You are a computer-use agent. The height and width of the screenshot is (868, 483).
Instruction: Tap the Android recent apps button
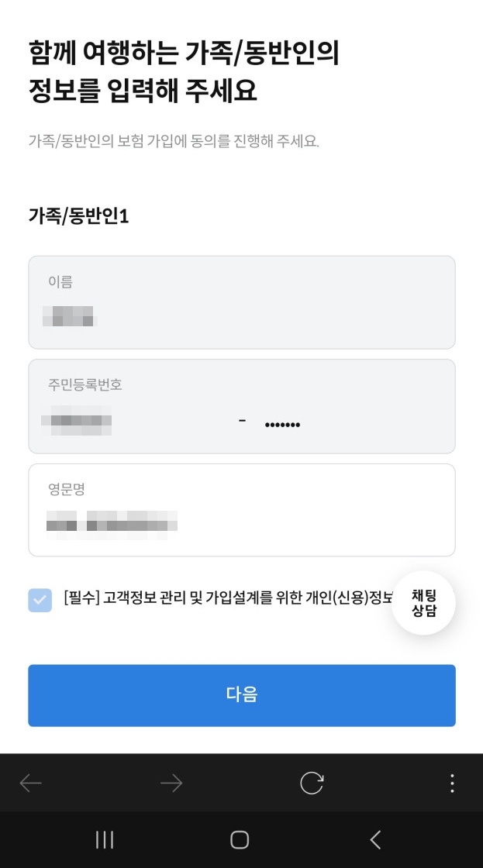tap(105, 839)
